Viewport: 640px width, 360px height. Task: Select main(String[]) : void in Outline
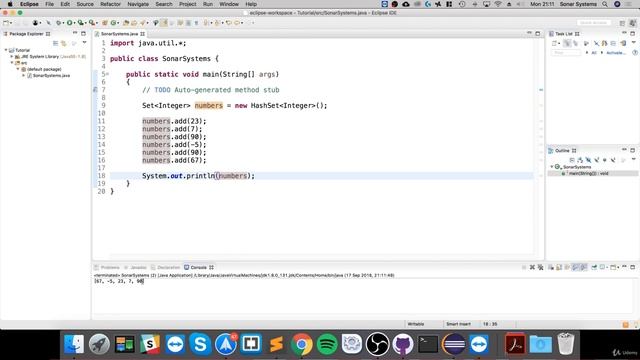588,173
